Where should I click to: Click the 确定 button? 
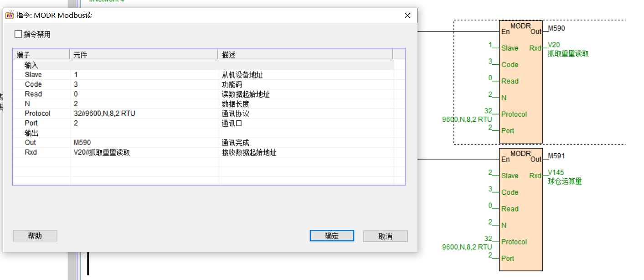(x=331, y=236)
